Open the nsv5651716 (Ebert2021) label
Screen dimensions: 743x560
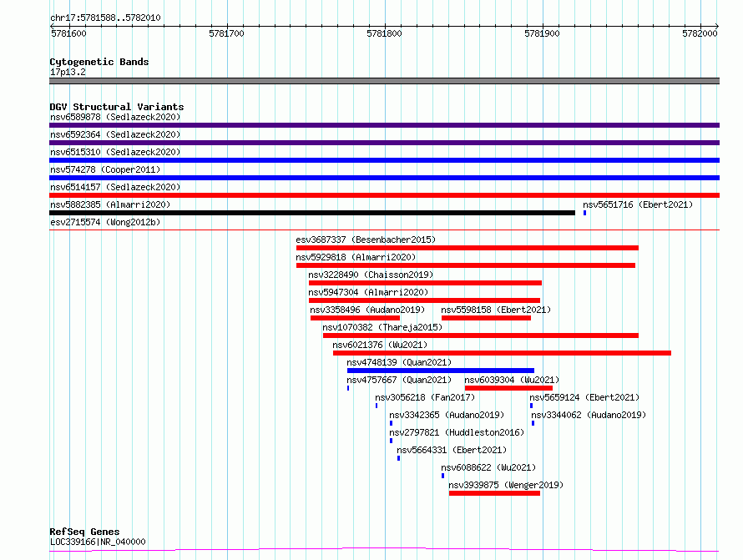click(x=638, y=204)
